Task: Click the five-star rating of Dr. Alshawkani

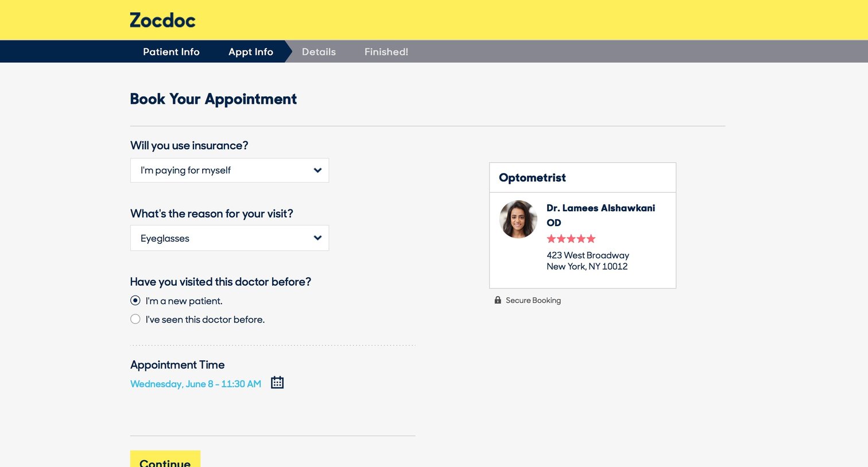Action: tap(571, 239)
